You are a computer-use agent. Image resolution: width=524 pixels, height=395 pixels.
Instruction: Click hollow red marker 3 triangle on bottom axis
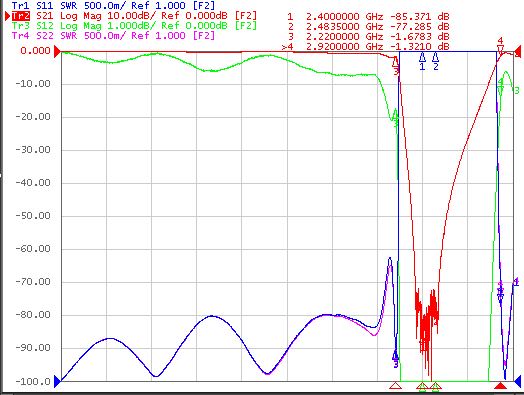pos(396,386)
